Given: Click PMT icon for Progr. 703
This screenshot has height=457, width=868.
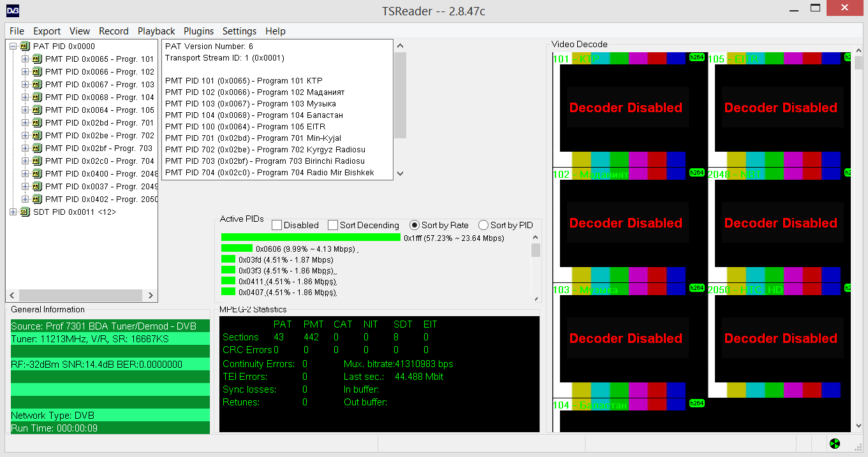Looking at the screenshot, I should [37, 148].
